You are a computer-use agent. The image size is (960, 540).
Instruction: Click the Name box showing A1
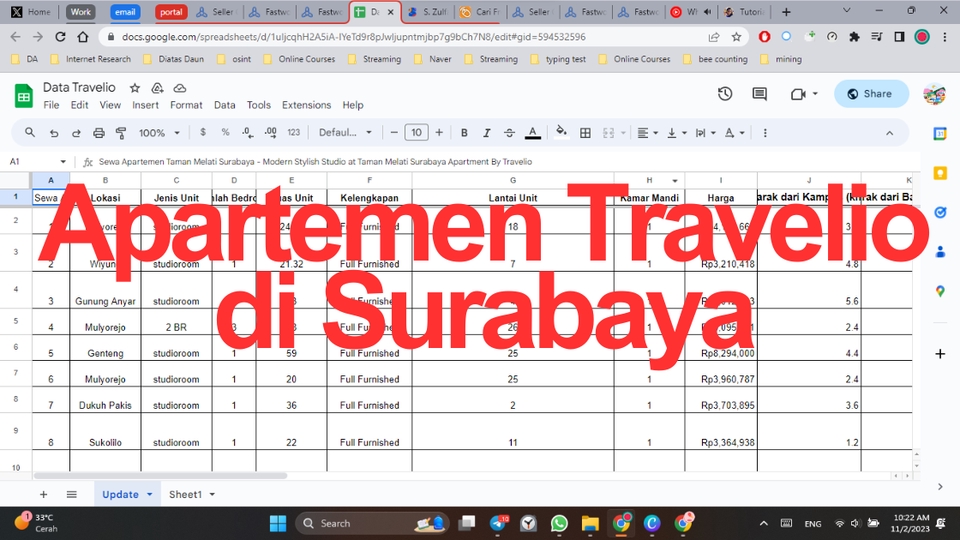[31, 162]
